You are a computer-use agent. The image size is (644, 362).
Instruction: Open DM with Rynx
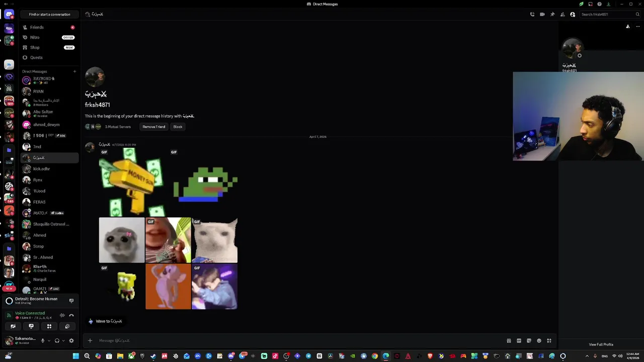[x=49, y=180]
